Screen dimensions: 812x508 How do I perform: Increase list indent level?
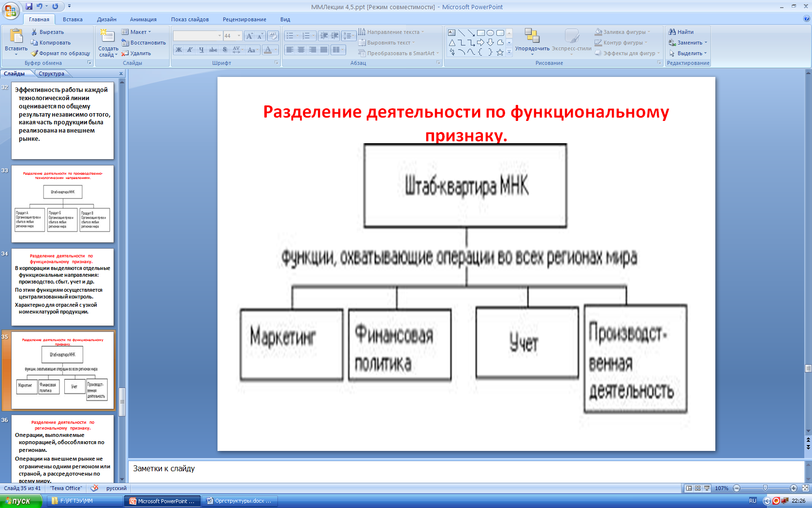click(334, 36)
